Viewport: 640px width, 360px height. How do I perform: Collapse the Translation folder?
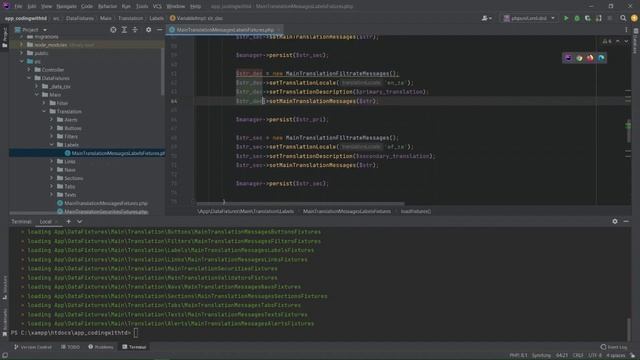(x=44, y=111)
